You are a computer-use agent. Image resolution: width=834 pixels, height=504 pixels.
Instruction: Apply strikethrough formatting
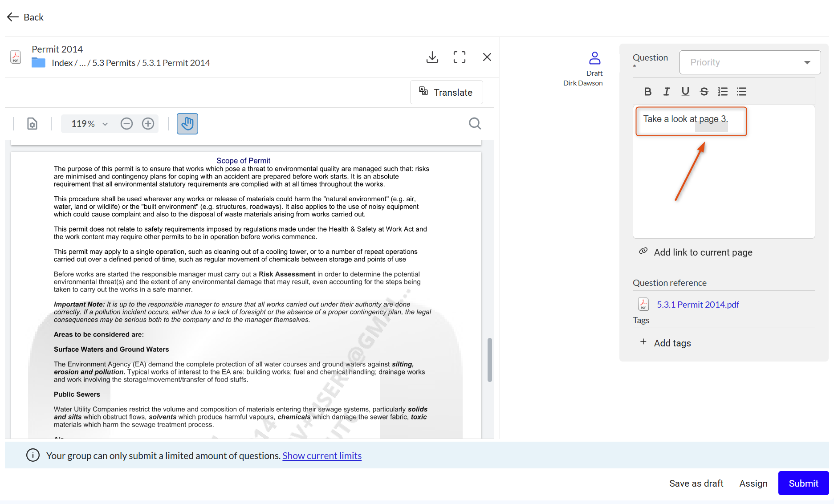pos(704,91)
